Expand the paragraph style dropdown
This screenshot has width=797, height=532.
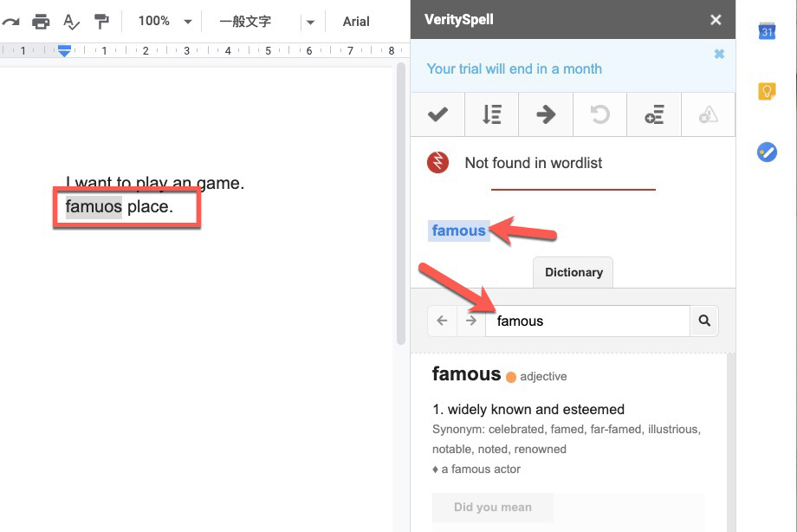(310, 21)
